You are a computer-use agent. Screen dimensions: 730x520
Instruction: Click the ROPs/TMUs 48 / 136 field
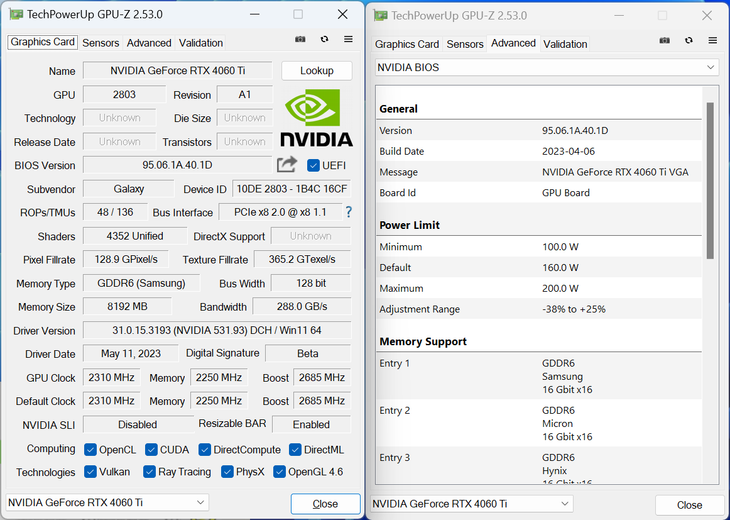coord(115,212)
